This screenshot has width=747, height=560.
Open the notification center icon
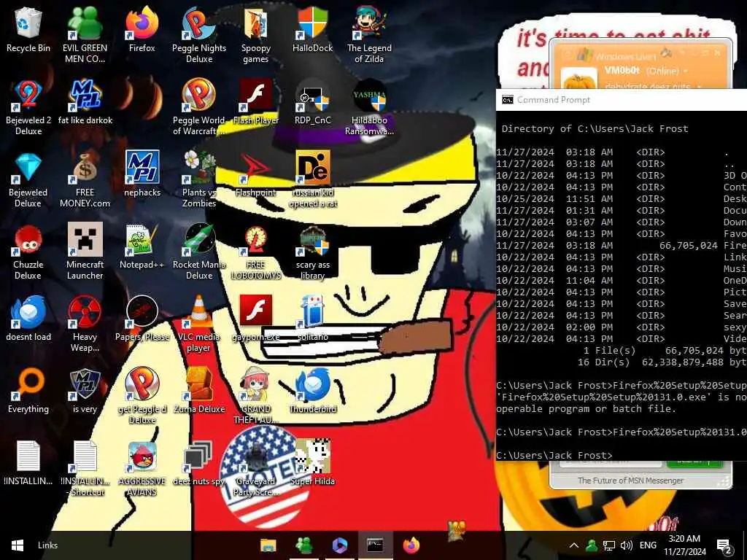[724, 546]
